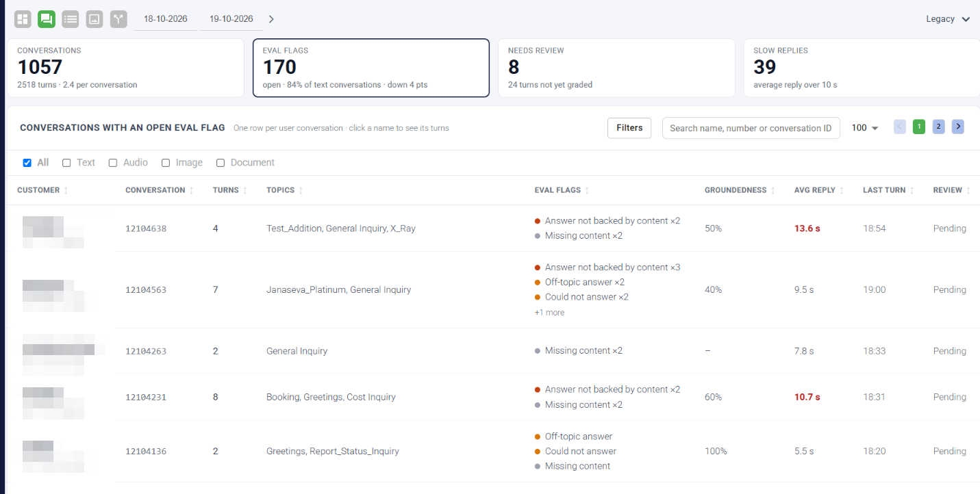Sort by the Groundedness column arrows
This screenshot has width=980, height=494.
pos(773,190)
